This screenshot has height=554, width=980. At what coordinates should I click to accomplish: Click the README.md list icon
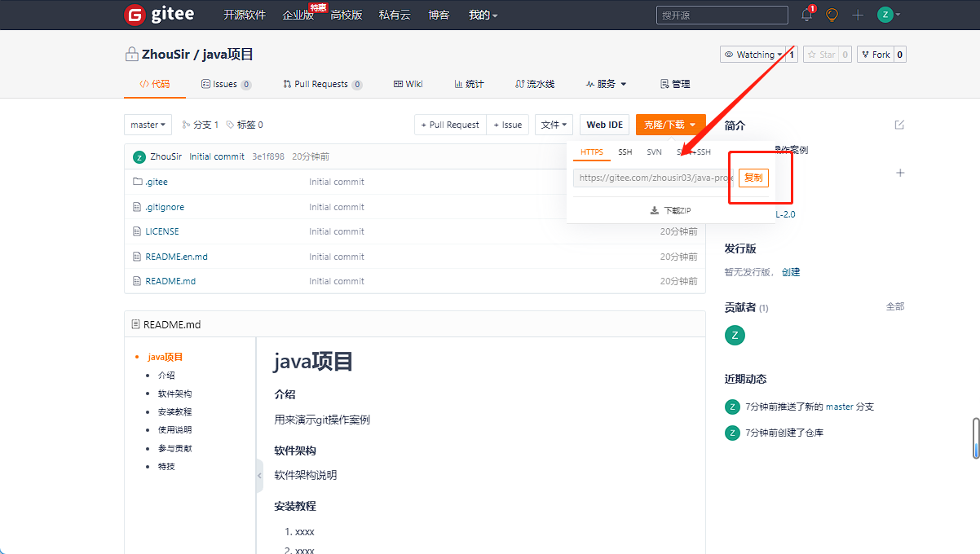click(x=135, y=324)
